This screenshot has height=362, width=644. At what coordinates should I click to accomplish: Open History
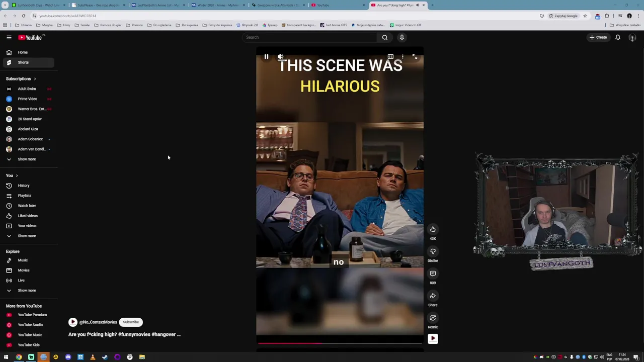[28, 186]
